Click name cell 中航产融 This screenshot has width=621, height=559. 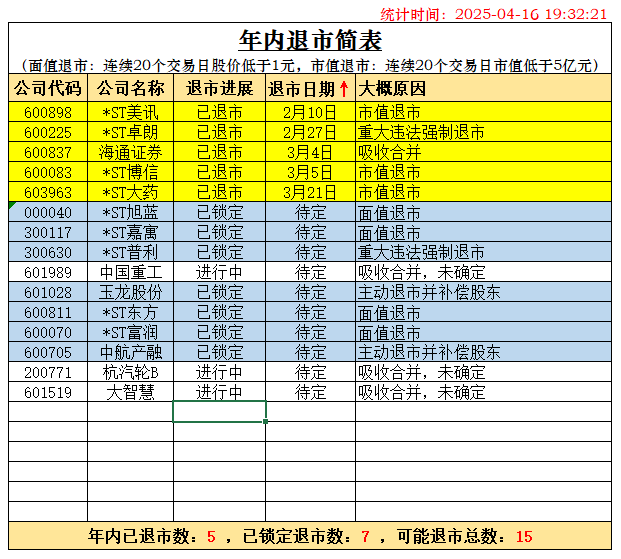[130, 352]
